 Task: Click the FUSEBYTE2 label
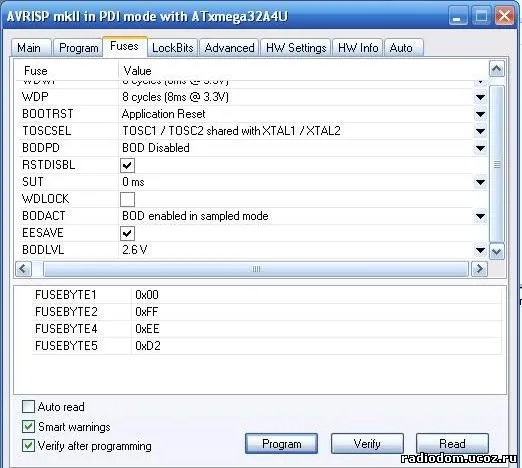click(66, 312)
